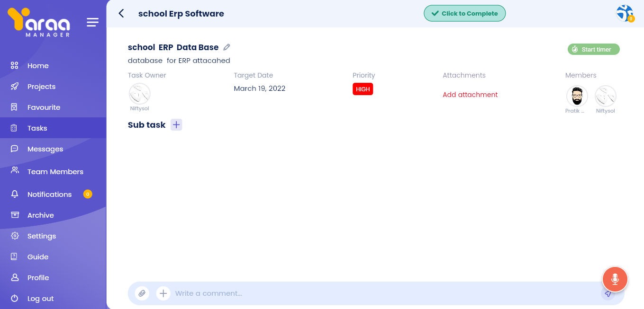This screenshot has height=309, width=644.
Task: Open Notifications from sidebar
Action: pos(49,194)
